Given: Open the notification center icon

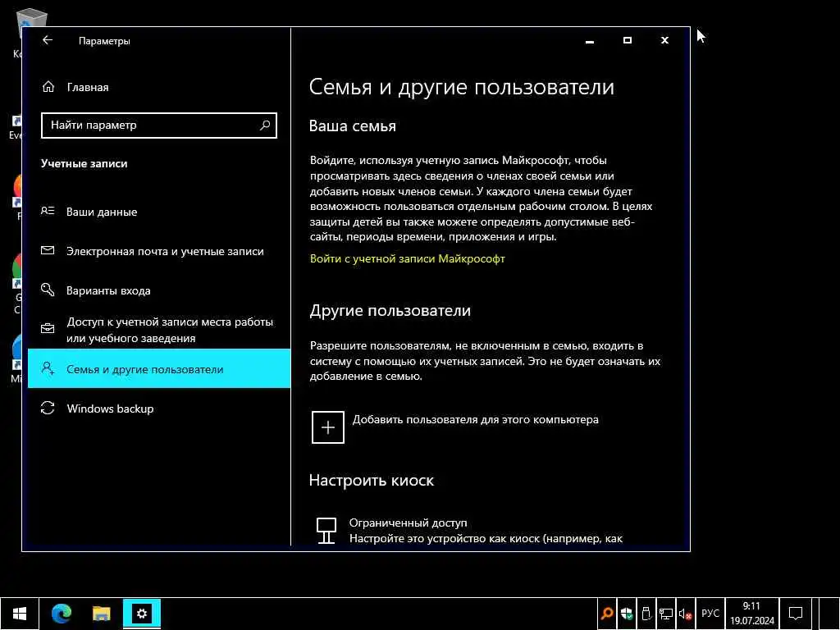Looking at the screenshot, I should tap(796, 614).
